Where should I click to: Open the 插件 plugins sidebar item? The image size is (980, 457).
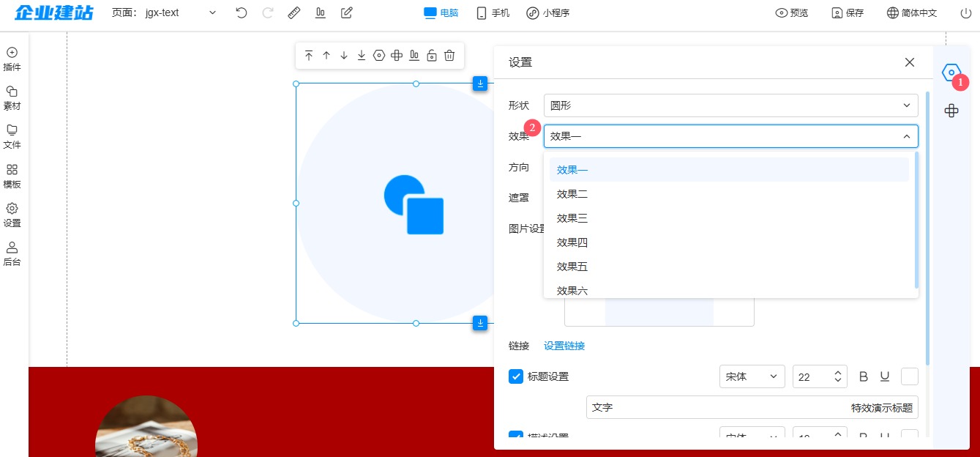pyautogui.click(x=12, y=59)
